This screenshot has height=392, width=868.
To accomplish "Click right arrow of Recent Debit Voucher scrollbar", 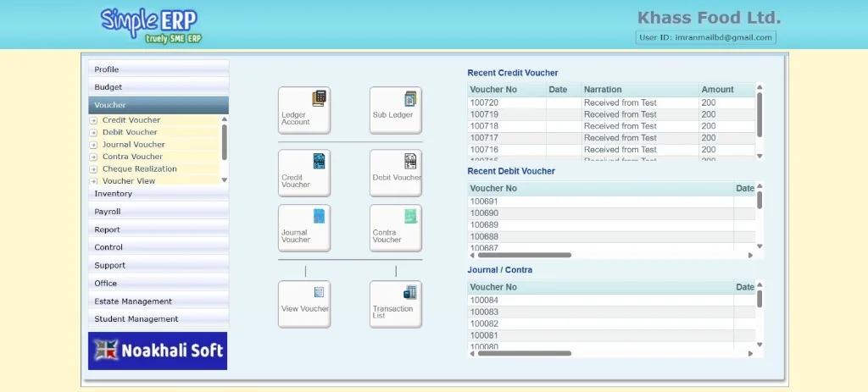I will click(x=751, y=256).
